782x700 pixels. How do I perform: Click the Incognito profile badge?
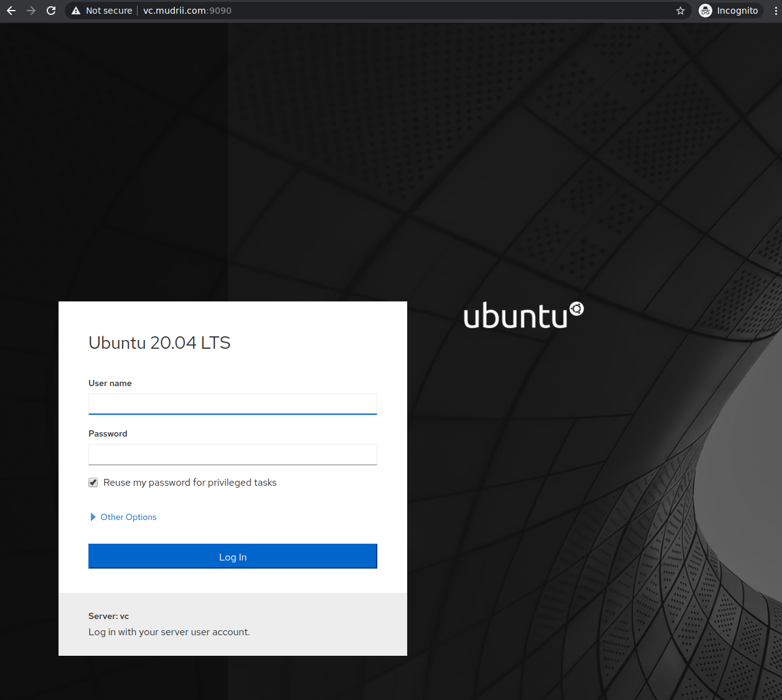(730, 11)
